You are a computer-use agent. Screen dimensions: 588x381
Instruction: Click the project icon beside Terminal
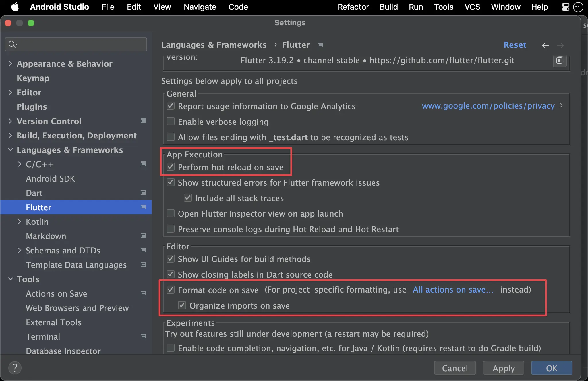143,336
